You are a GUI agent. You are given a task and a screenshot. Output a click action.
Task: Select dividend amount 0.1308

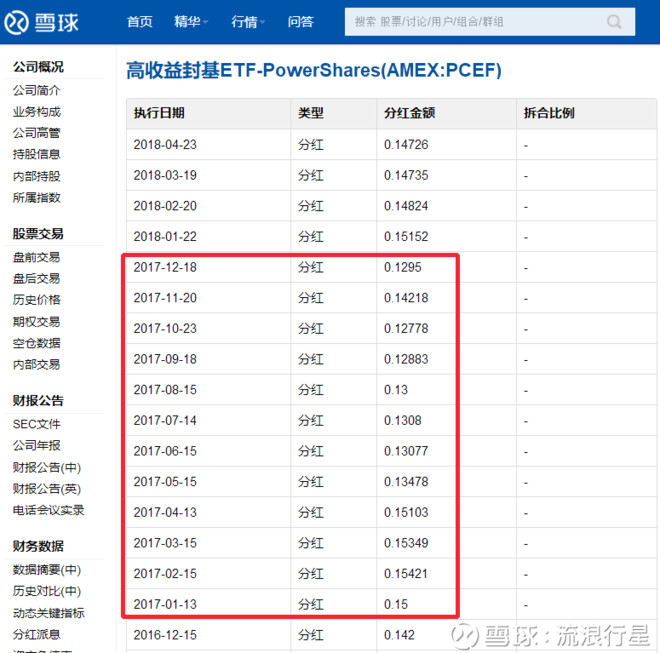click(x=402, y=421)
